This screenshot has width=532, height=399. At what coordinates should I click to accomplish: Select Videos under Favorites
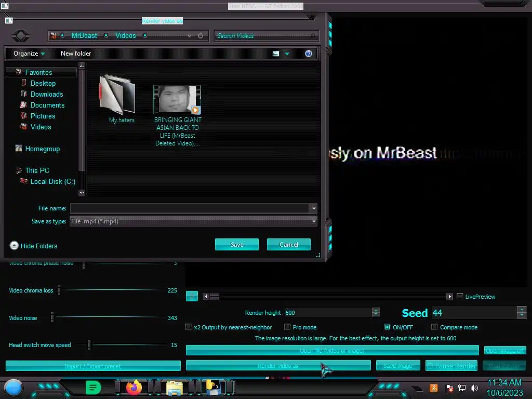(41, 127)
